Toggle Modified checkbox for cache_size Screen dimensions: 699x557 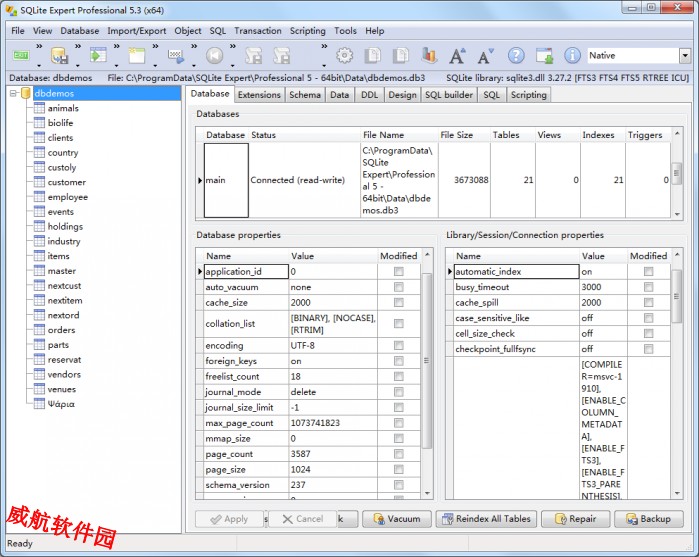[399, 303]
